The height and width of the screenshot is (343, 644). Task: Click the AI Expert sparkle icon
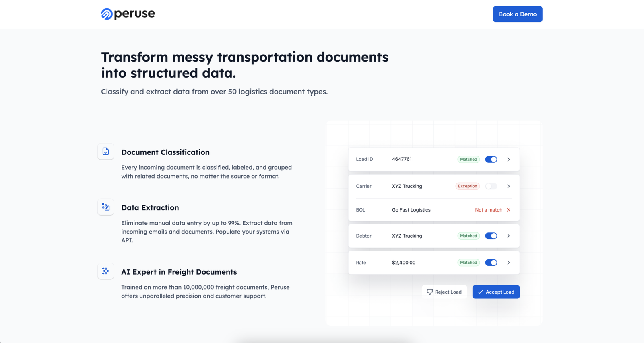click(x=105, y=271)
